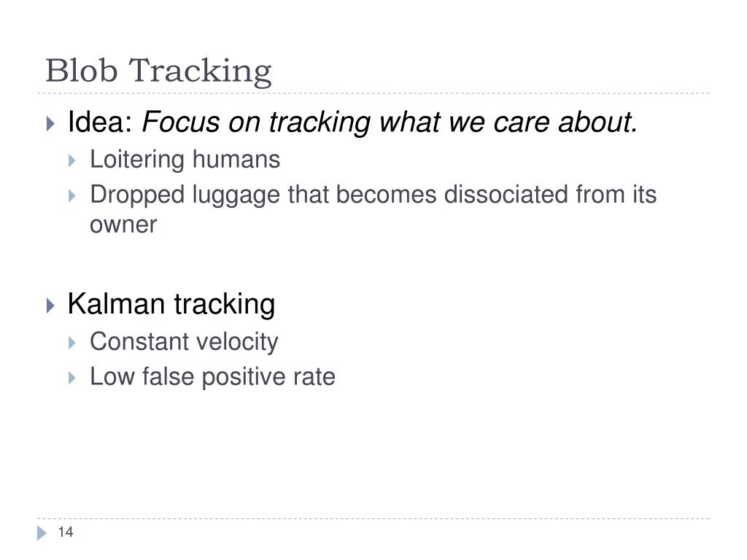Click slide number 14 in footer
747x560 pixels.
tap(65, 532)
